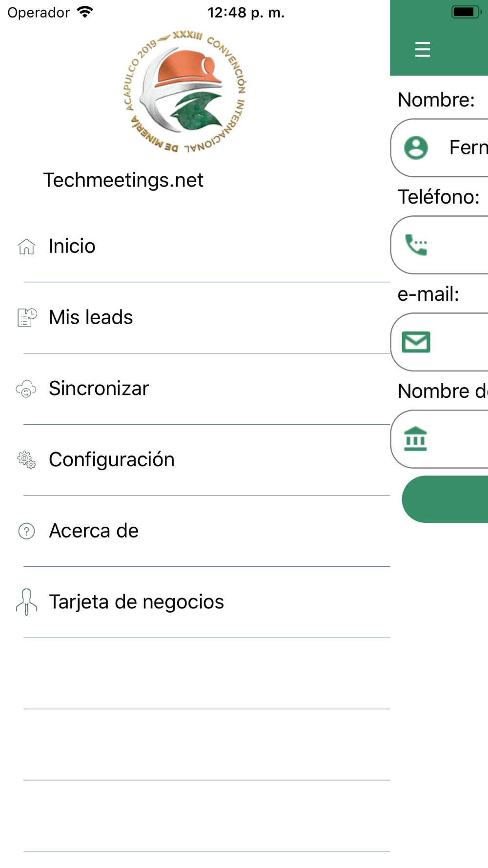Open the Inicio menu item
488x868 pixels.
(195, 247)
